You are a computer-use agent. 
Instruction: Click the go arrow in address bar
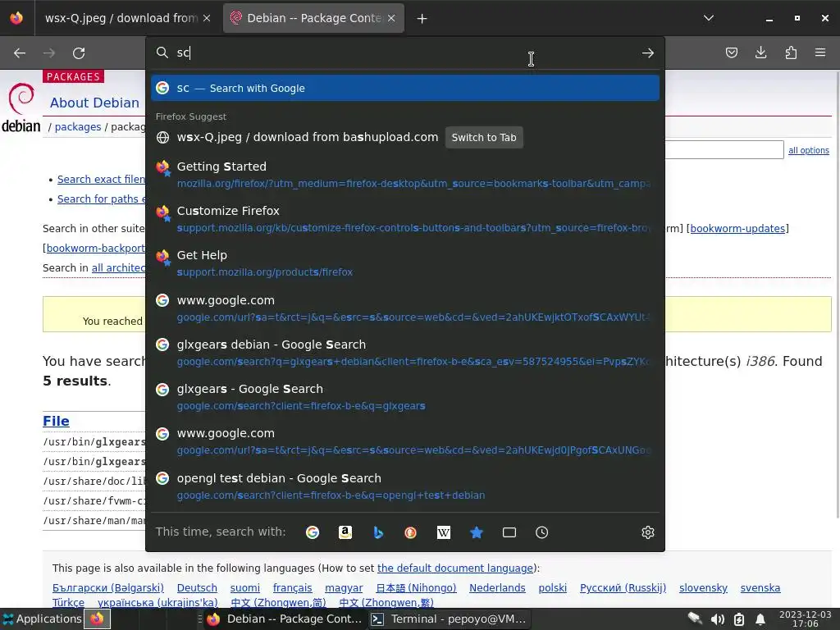pyautogui.click(x=648, y=53)
